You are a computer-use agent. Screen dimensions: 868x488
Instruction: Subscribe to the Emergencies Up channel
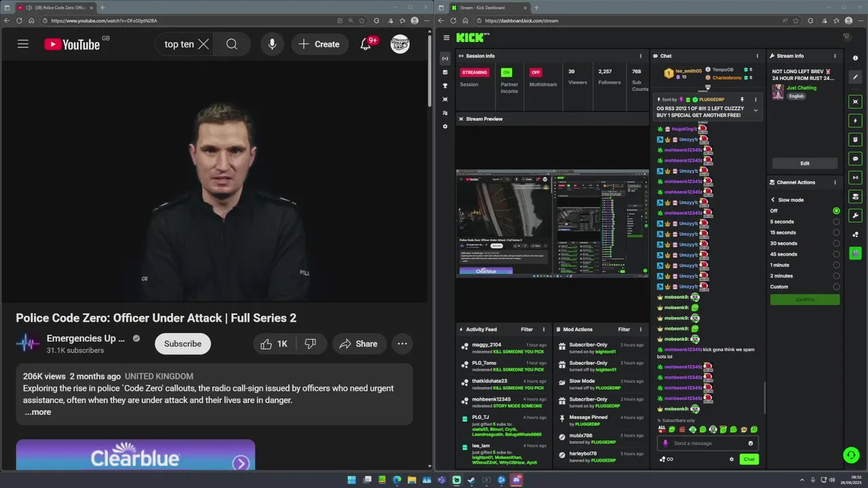coord(182,344)
